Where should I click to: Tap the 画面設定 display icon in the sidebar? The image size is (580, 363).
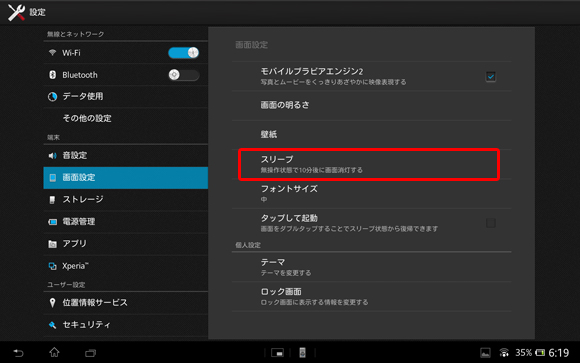[53, 178]
